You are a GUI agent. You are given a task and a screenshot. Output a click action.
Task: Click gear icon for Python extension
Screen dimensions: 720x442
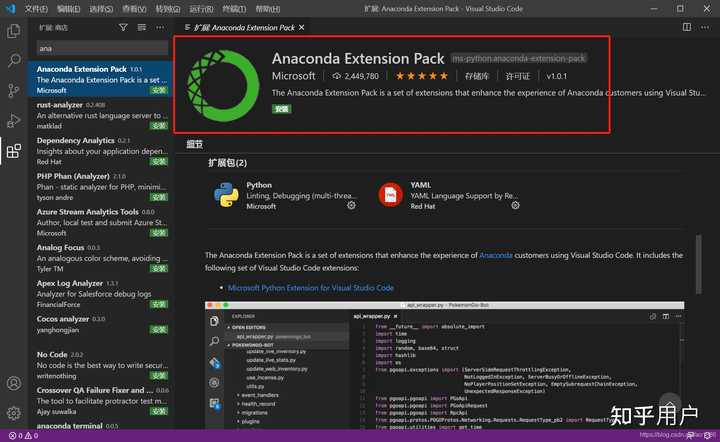coord(351,205)
